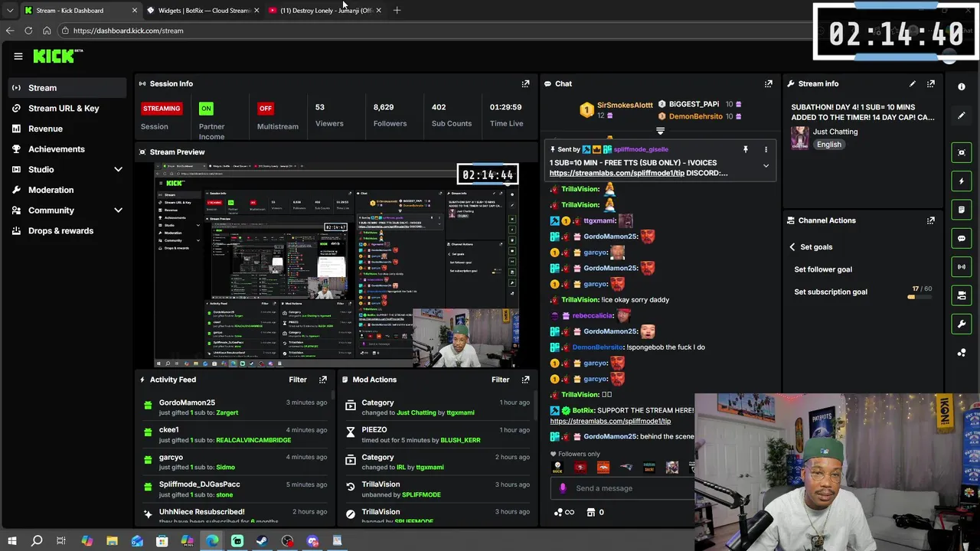Pop out the Chat panel
The image size is (980, 551).
coord(769,83)
